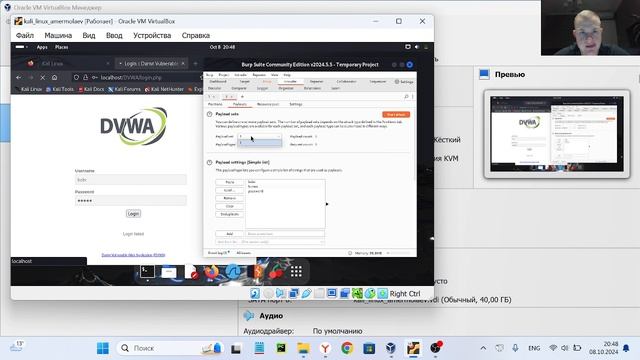Click VirtualBox display status icon
Image resolution: width=640 pixels, height=360 pixels.
[332, 293]
